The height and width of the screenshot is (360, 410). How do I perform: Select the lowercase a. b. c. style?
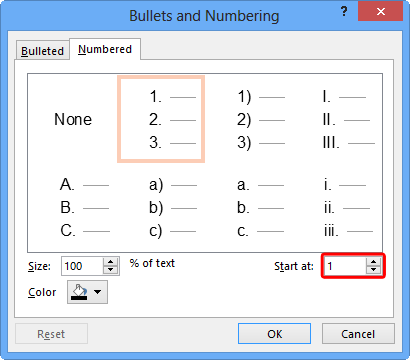(x=260, y=208)
